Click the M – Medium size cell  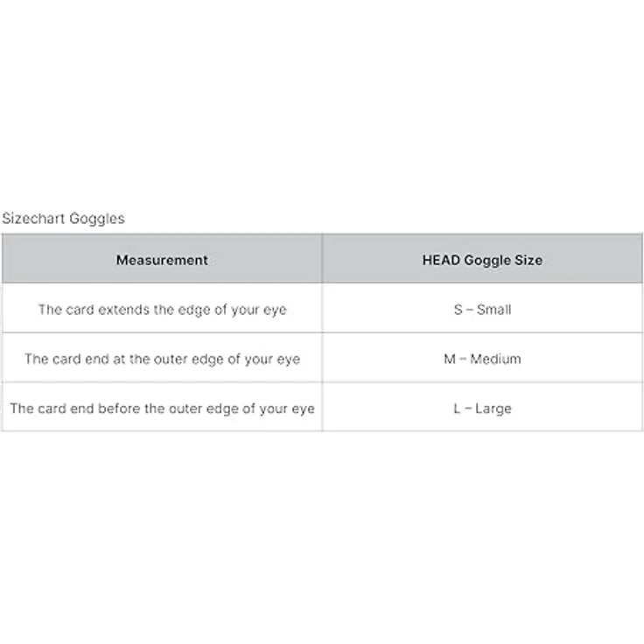[483, 358]
